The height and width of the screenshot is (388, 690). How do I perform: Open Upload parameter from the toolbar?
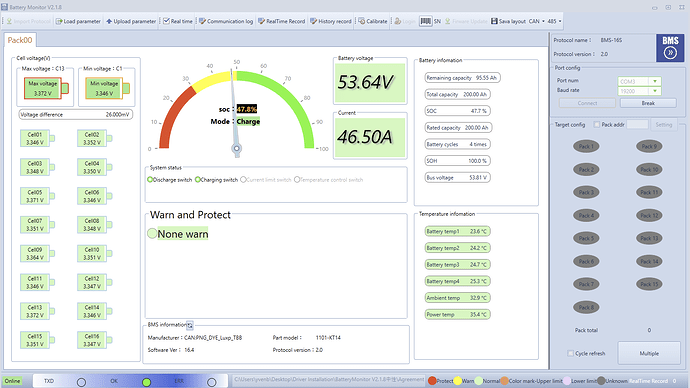pyautogui.click(x=109, y=21)
